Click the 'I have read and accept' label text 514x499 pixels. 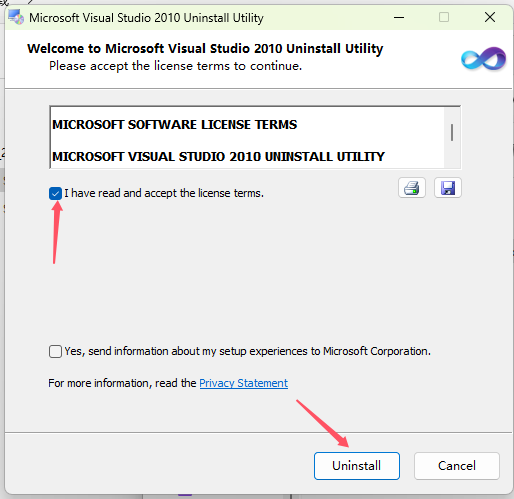164,193
